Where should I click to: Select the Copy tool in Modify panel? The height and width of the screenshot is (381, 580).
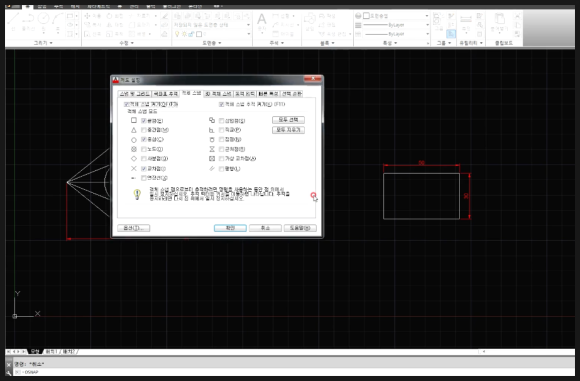(x=92, y=25)
